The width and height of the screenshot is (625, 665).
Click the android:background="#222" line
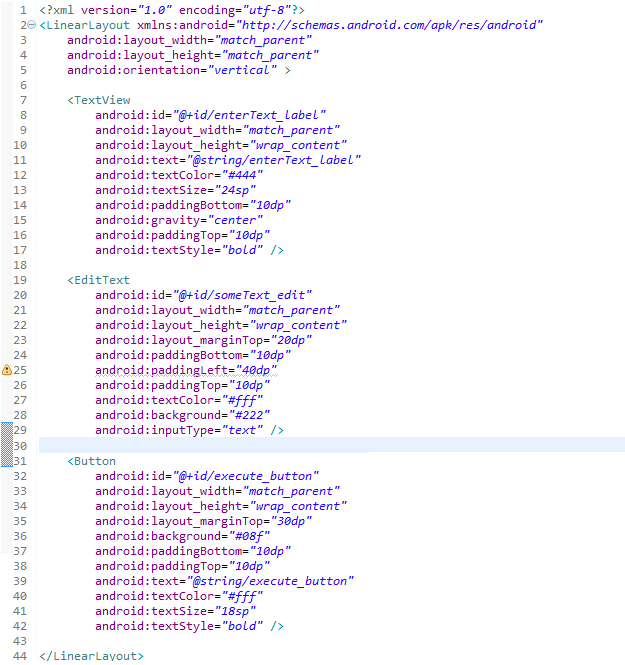[x=182, y=415]
